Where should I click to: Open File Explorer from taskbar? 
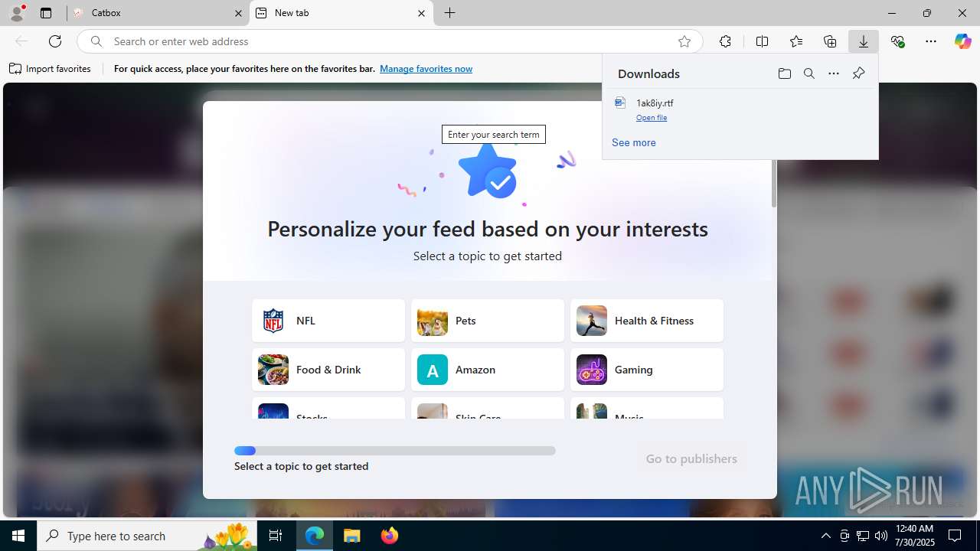[x=352, y=536]
